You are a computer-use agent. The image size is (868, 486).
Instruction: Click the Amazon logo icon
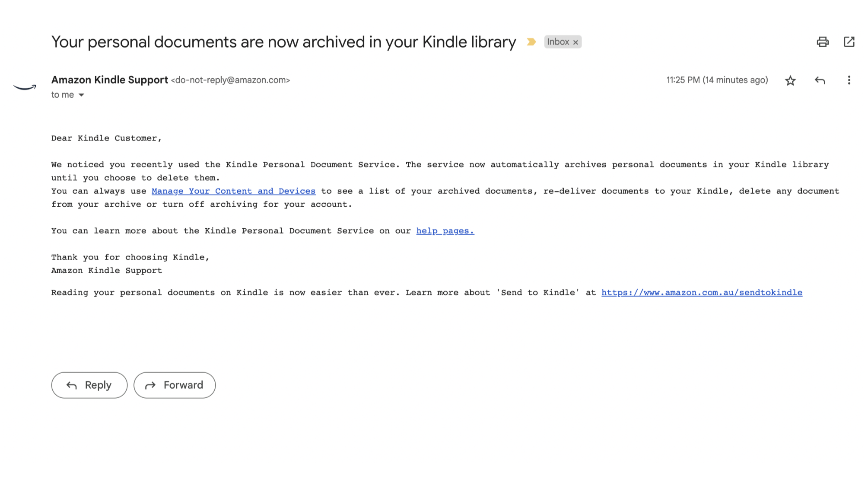tap(25, 86)
